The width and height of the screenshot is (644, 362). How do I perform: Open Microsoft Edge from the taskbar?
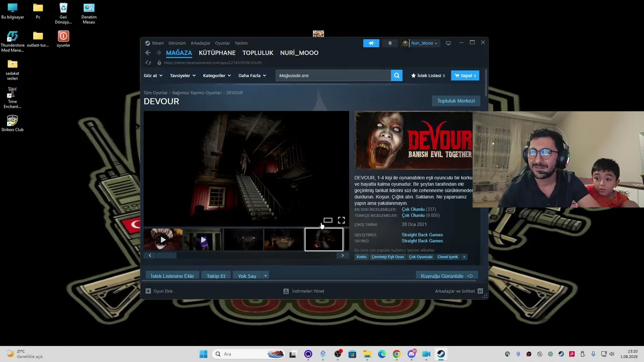[x=382, y=354]
